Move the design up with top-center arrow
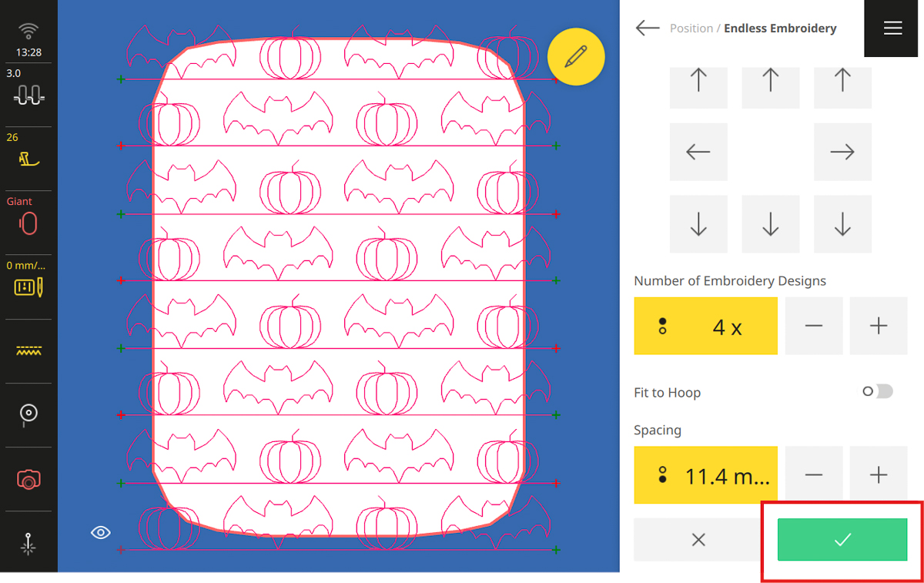The height and width of the screenshot is (583, 924). click(770, 87)
